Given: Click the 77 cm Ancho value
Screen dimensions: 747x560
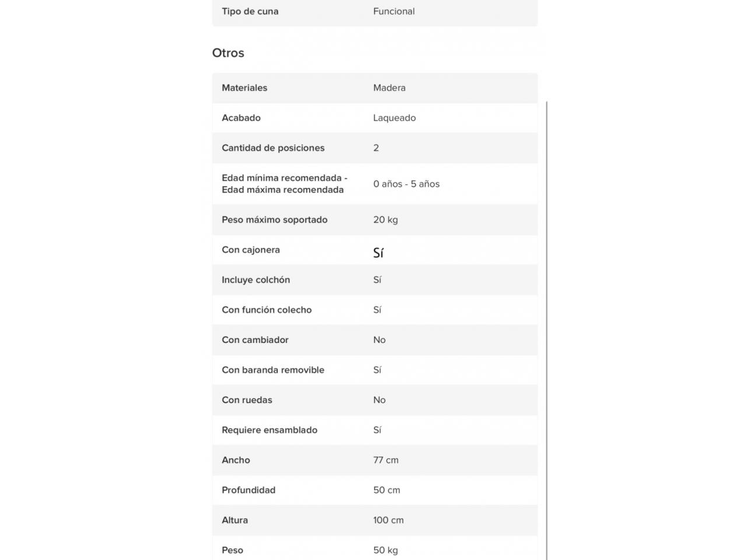Looking at the screenshot, I should coord(386,460).
